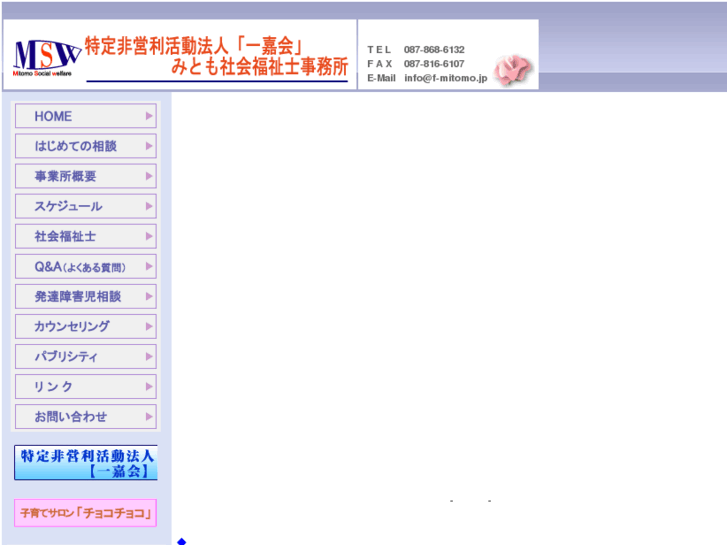Go to お問い合わせ page
Screen dimensions: 727x545
(x=86, y=417)
